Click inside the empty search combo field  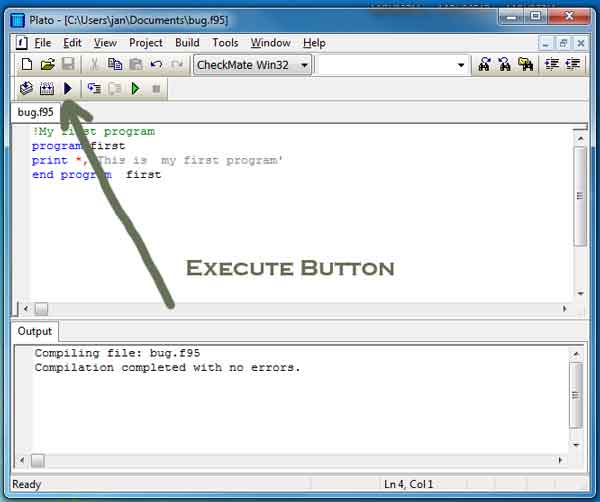click(x=386, y=65)
